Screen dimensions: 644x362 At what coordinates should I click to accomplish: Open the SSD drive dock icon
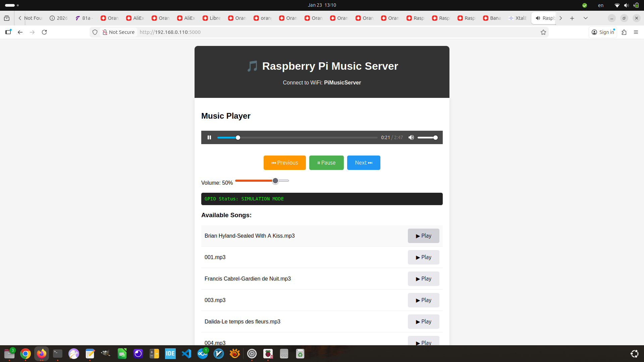(284, 354)
